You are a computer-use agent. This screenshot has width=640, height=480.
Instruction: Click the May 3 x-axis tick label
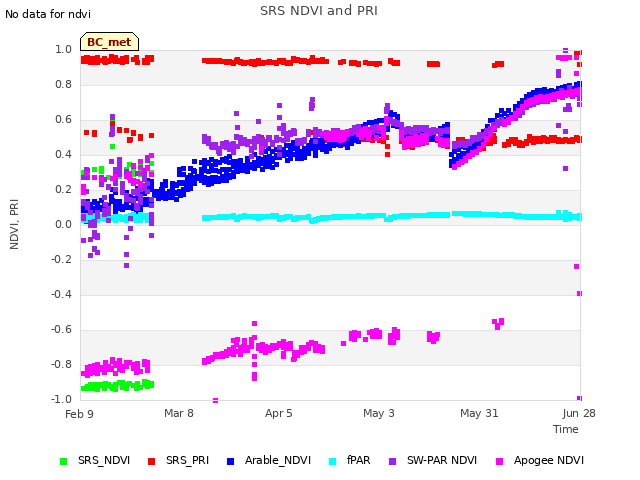click(x=379, y=413)
